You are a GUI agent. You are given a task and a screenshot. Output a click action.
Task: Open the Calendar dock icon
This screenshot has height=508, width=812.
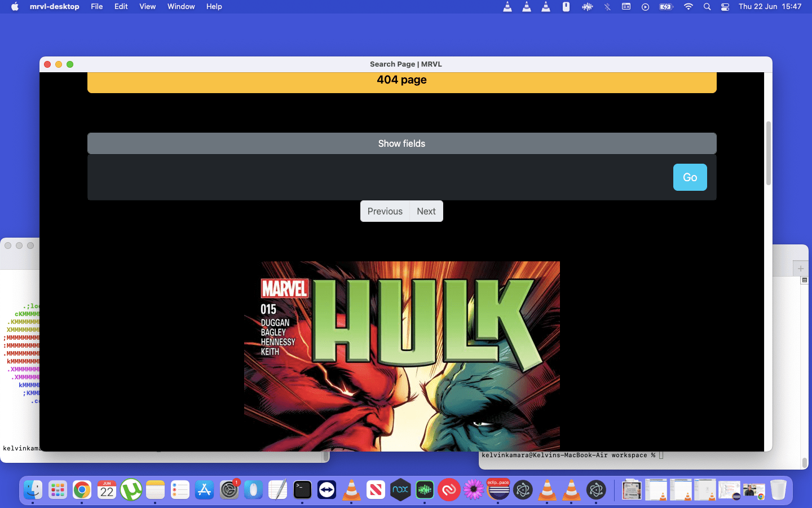(107, 490)
